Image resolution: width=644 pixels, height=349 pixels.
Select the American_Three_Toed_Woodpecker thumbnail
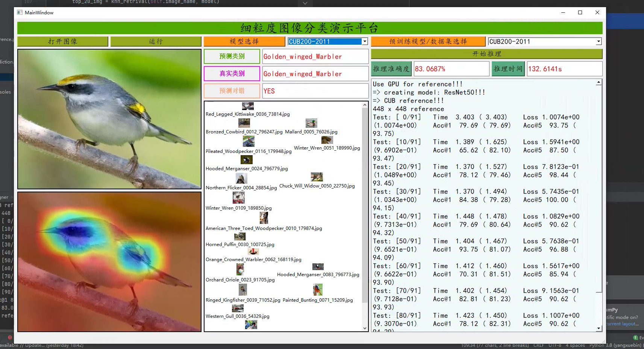(264, 218)
